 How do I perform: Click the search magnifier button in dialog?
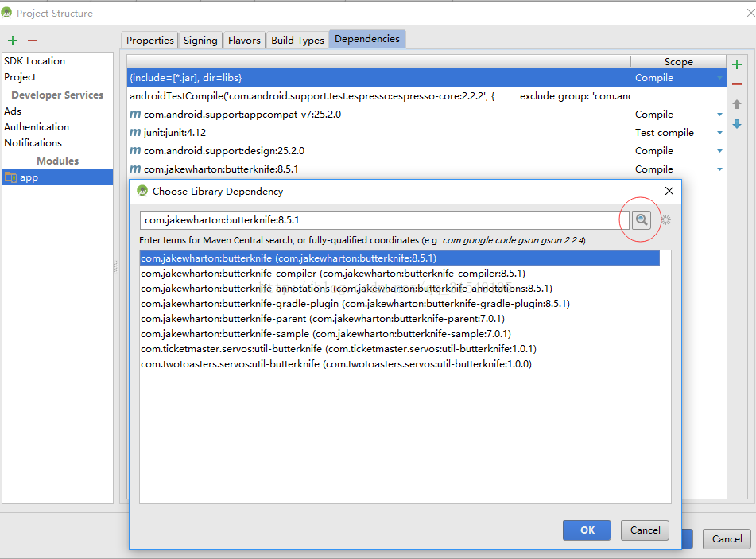[x=642, y=220]
